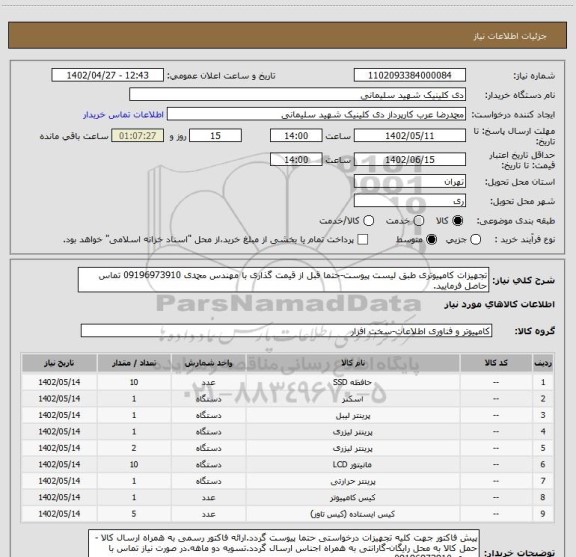
Task: Click the buyer notes text area
Action: pyautogui.click(x=284, y=543)
